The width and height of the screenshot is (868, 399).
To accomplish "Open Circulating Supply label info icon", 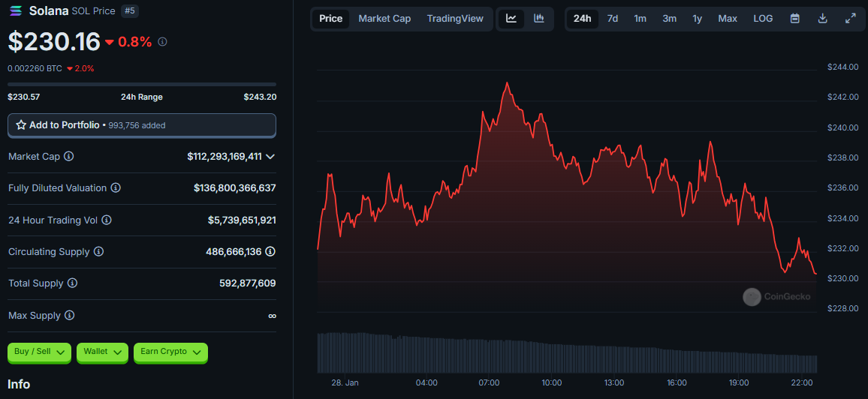I will [x=98, y=251].
